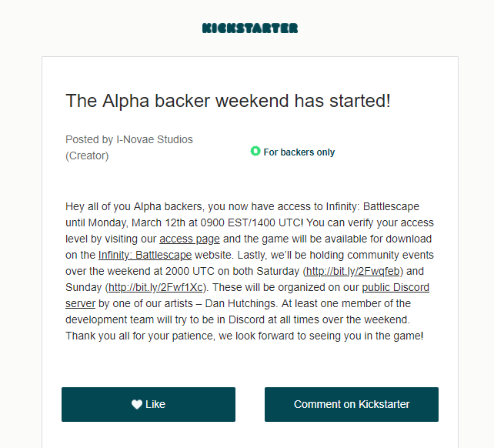Click the heart icon in Like button
Image resolution: width=494 pixels, height=448 pixels.
(x=137, y=404)
